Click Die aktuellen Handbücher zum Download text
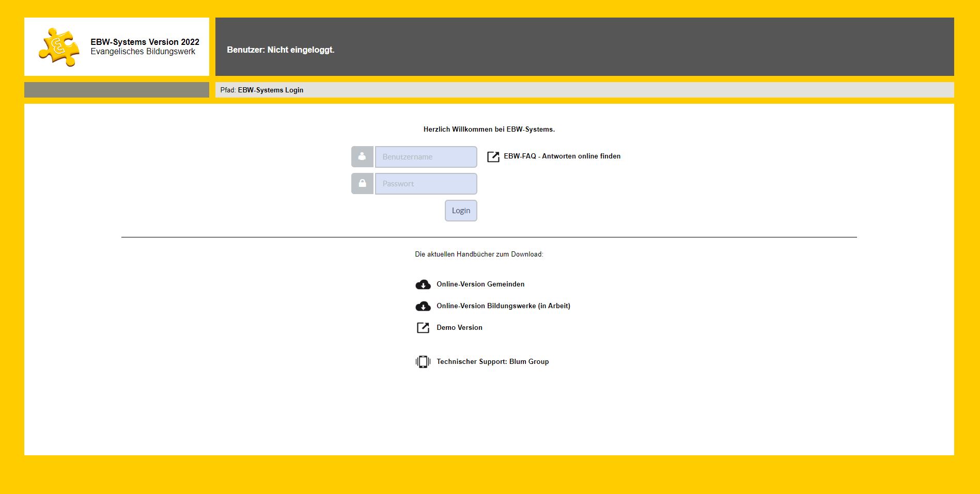The image size is (980, 494). [479, 254]
